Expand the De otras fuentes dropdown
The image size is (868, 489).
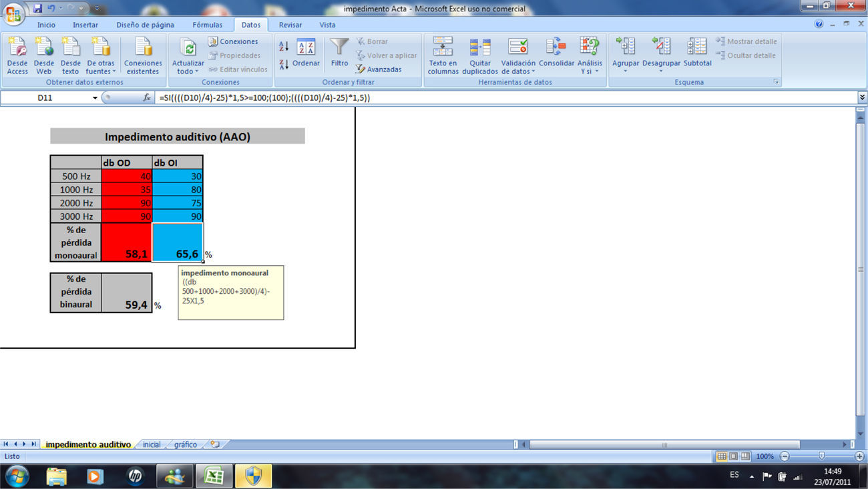(x=101, y=71)
